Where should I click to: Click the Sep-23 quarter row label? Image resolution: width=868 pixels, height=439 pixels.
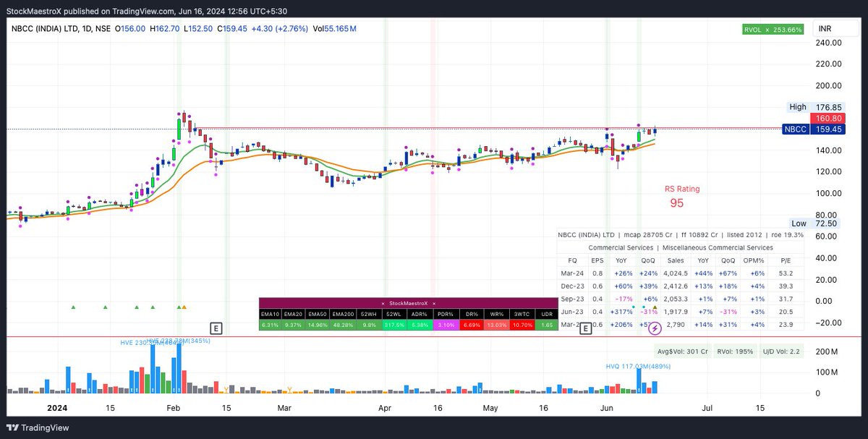(573, 299)
